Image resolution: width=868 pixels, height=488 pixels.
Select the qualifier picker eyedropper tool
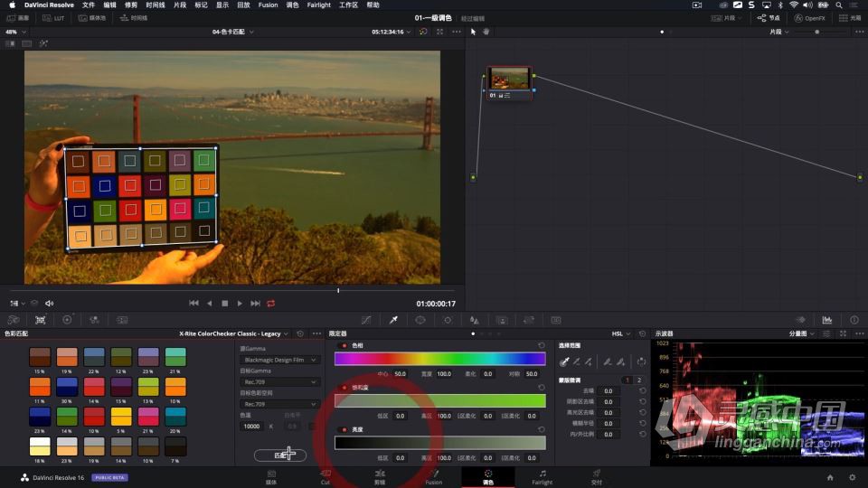click(564, 361)
